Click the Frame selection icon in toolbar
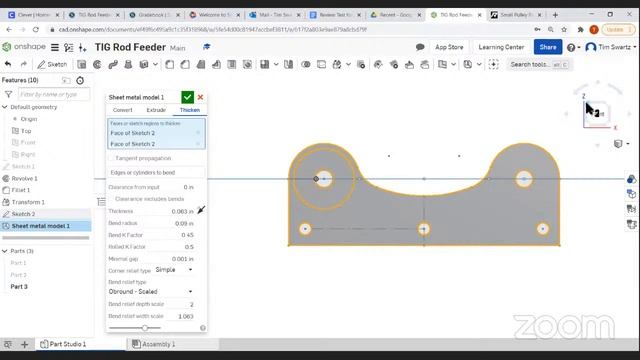This screenshot has width=640, height=360. pos(493,64)
